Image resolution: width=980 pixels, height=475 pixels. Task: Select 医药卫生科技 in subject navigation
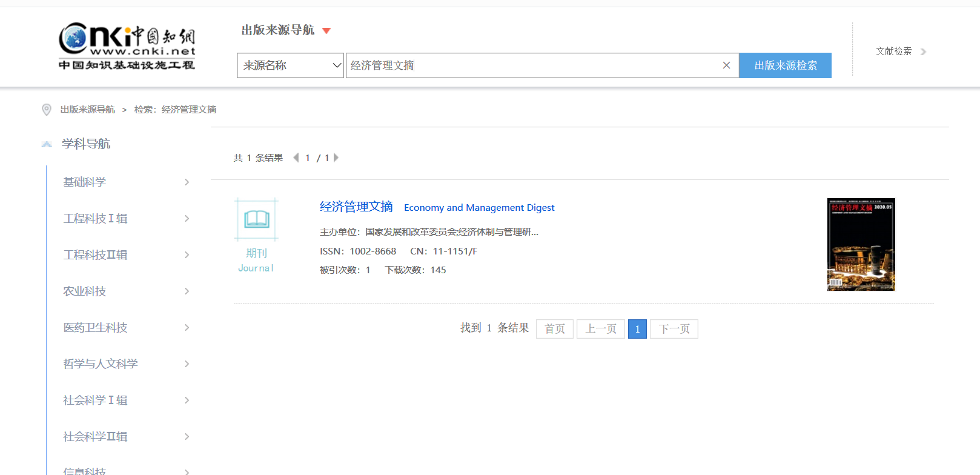pyautogui.click(x=96, y=328)
